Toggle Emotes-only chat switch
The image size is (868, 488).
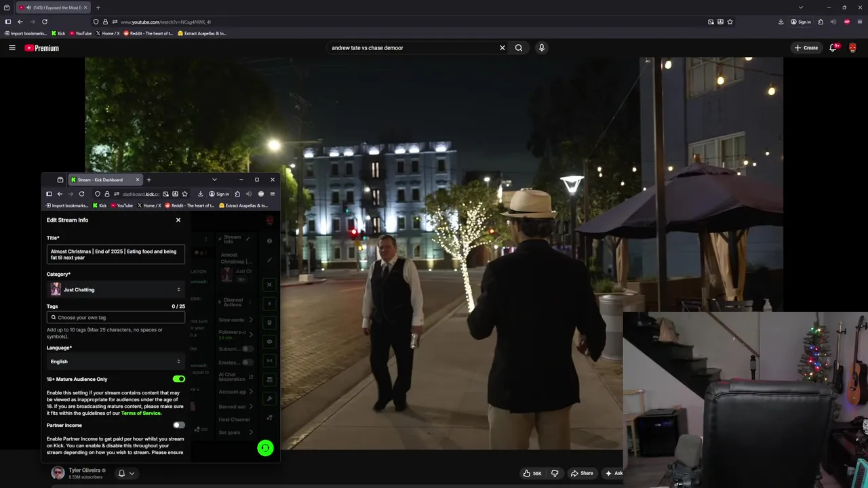(248, 363)
